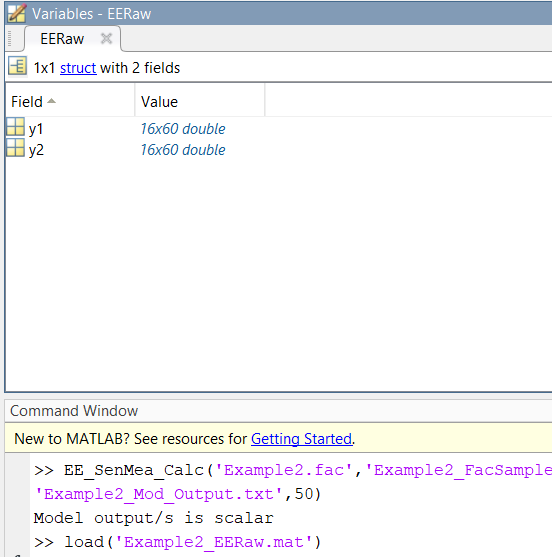
Task: Select the y1 field name
Action: pos(36,129)
